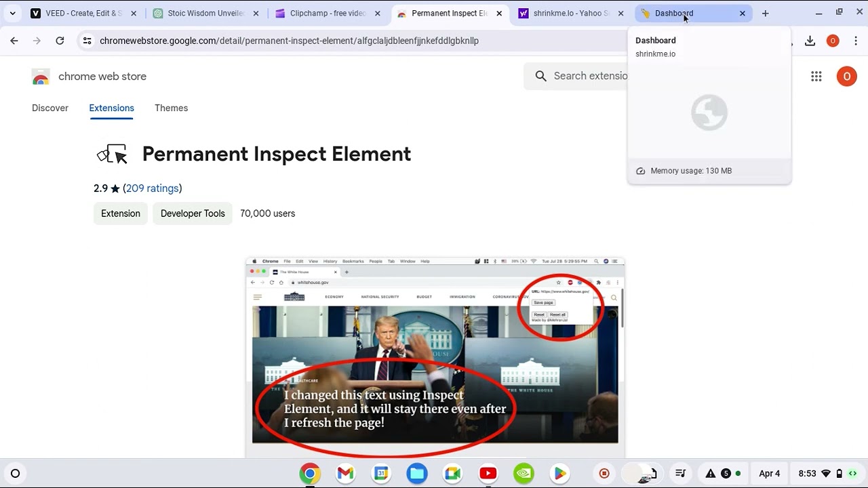Open Chrome downloads icon
Screen dimensions: 868x488
[810, 41]
